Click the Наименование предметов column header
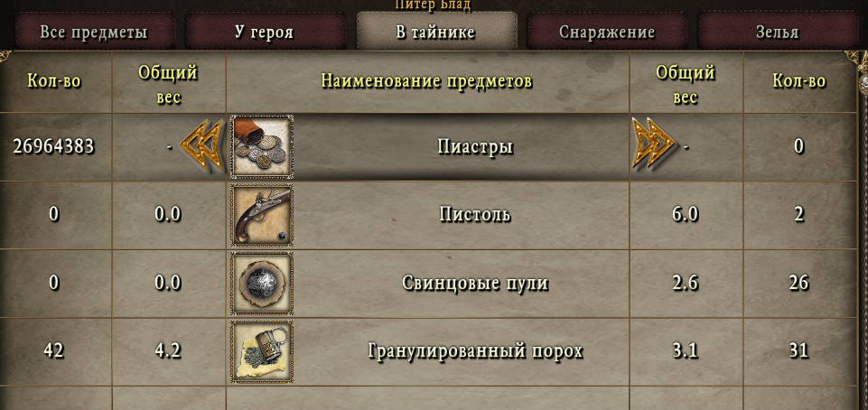The image size is (868, 410). click(427, 82)
